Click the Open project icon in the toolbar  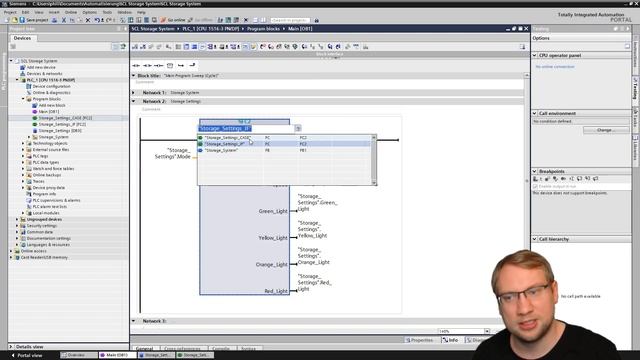coord(15,20)
